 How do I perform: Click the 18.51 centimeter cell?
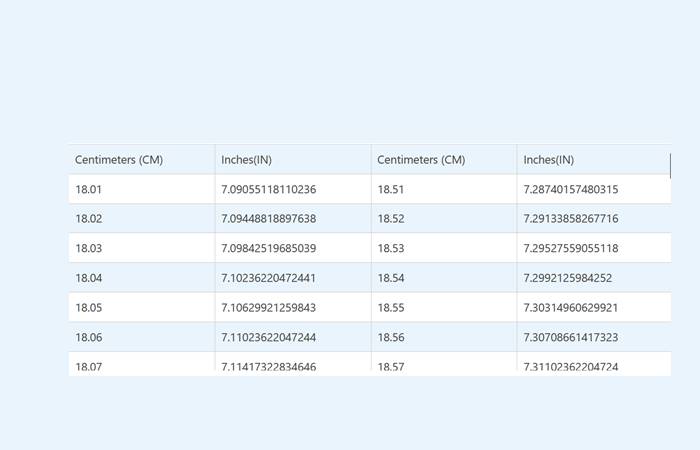pyautogui.click(x=444, y=189)
